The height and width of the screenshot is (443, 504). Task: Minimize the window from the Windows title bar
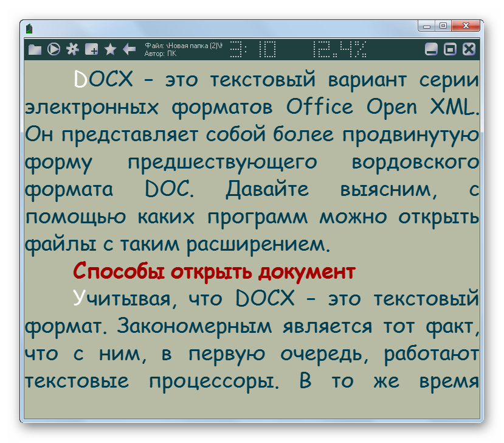[x=427, y=26]
